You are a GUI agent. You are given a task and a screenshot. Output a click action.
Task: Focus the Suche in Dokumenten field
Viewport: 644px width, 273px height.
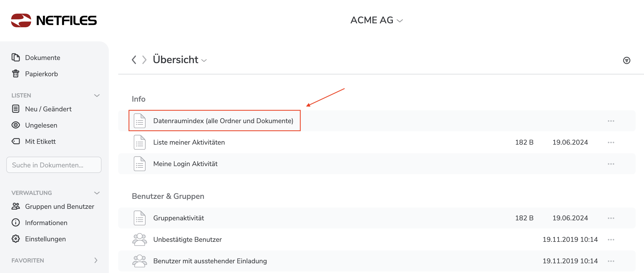(54, 165)
